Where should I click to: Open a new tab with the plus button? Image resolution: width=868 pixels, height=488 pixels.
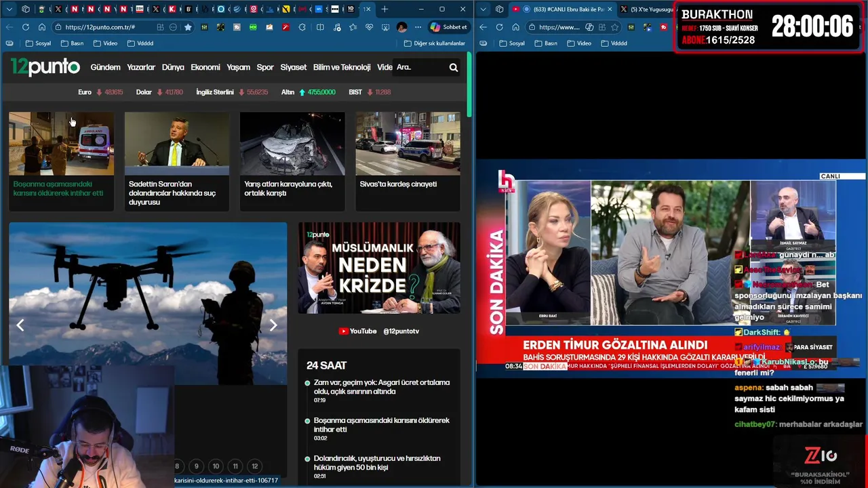click(x=384, y=9)
